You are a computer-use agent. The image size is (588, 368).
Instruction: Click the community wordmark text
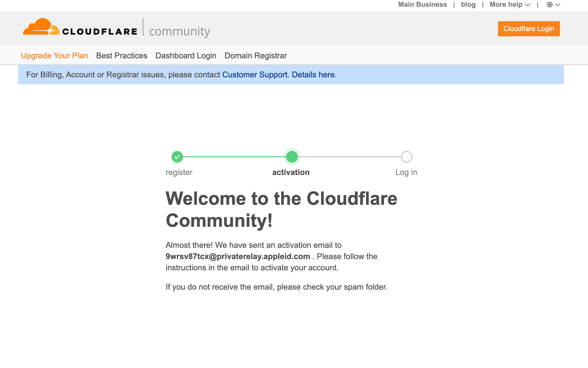179,32
